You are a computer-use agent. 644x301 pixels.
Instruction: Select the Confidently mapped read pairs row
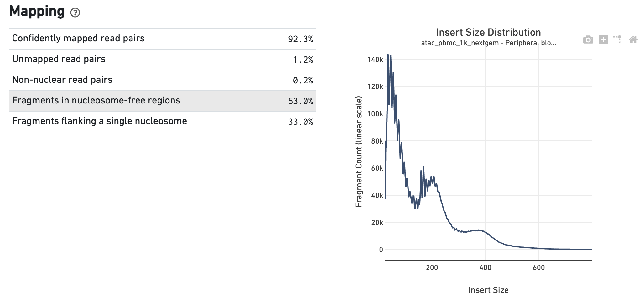click(78, 39)
